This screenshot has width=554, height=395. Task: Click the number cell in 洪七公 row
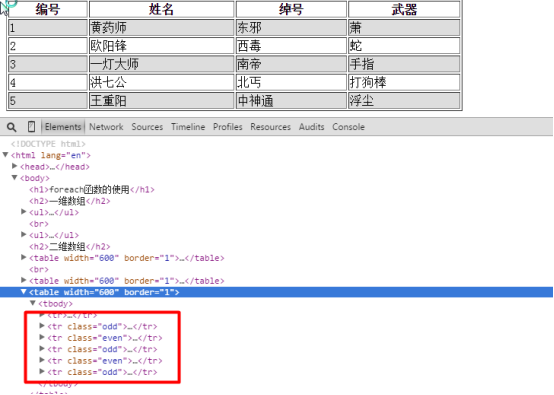pos(47,82)
